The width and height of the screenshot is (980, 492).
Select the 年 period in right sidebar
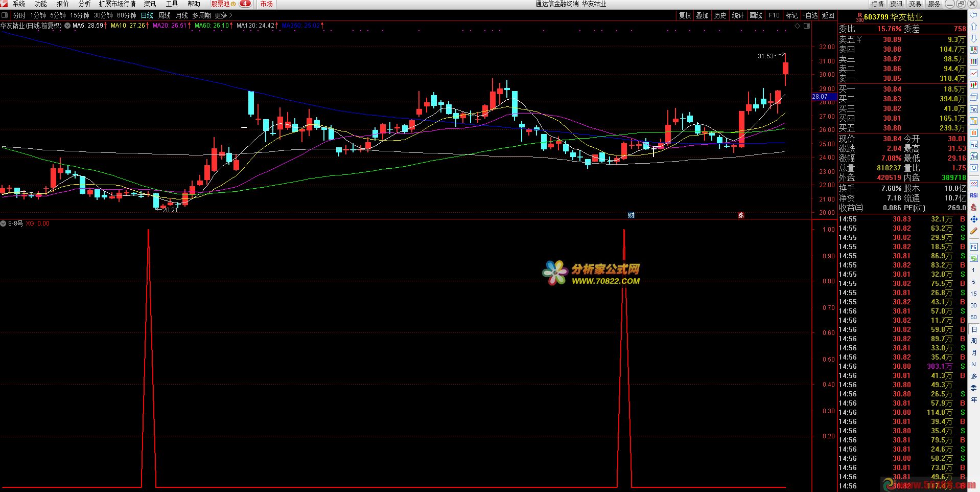click(x=974, y=400)
